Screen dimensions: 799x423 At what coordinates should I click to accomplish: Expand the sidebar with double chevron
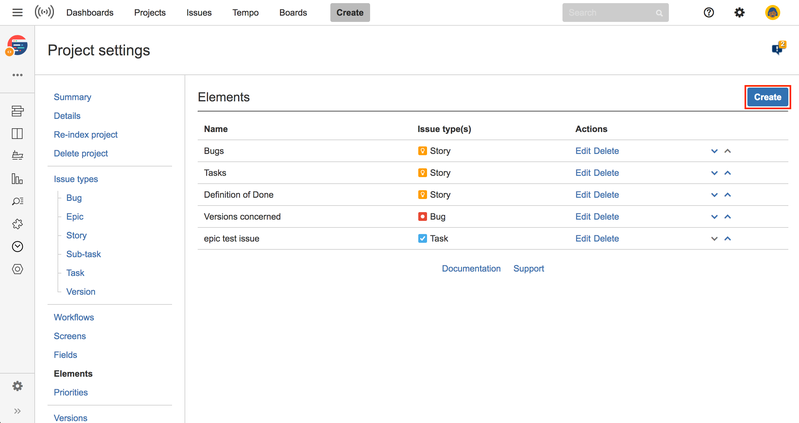(17, 411)
